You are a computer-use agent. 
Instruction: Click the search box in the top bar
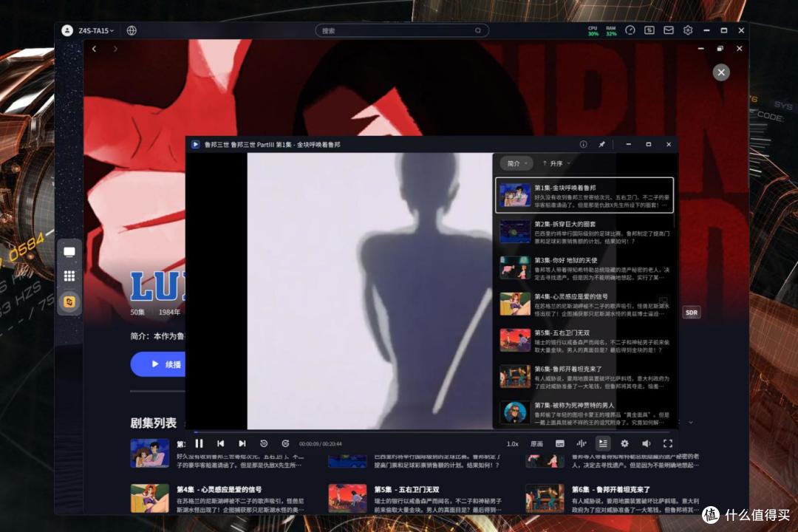pyautogui.click(x=402, y=30)
